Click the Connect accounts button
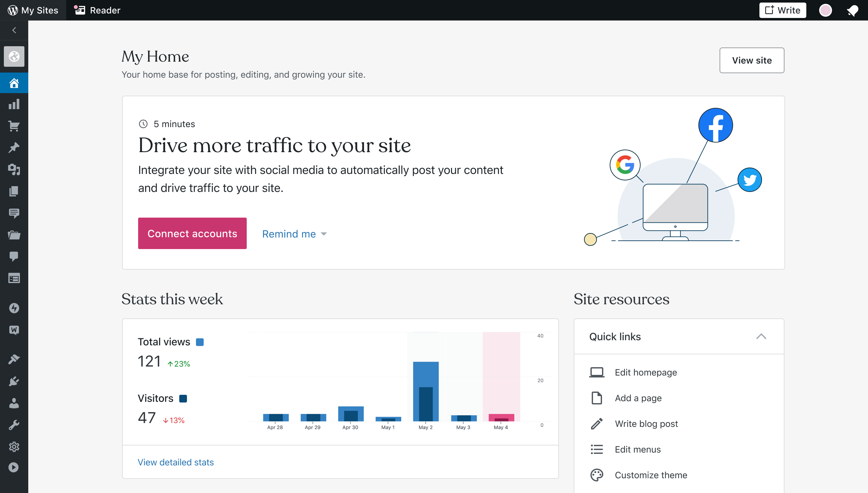The width and height of the screenshot is (868, 493). tap(192, 233)
